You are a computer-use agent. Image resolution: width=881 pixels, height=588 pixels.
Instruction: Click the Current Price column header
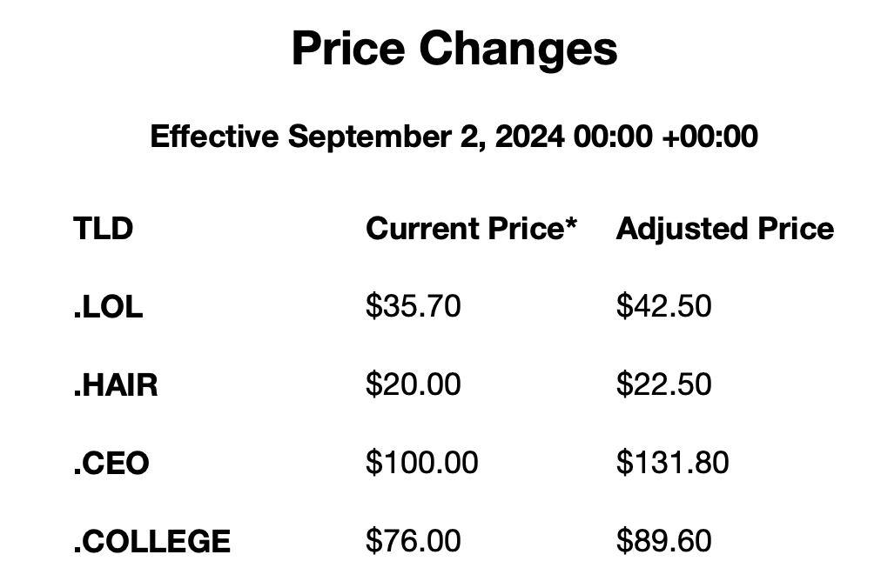coord(465,229)
